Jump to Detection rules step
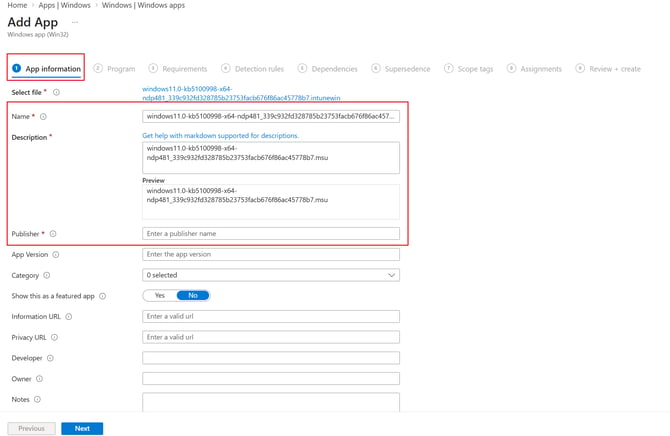670x436 pixels. click(x=253, y=69)
